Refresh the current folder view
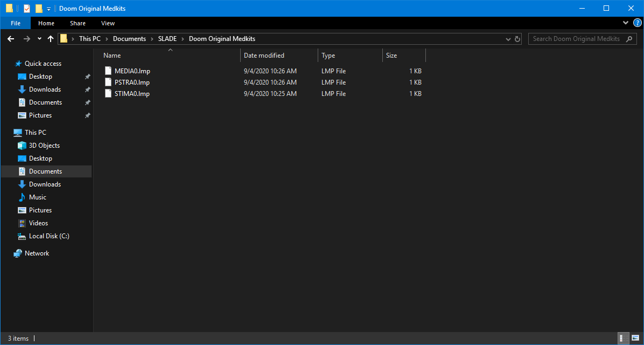 tap(517, 39)
